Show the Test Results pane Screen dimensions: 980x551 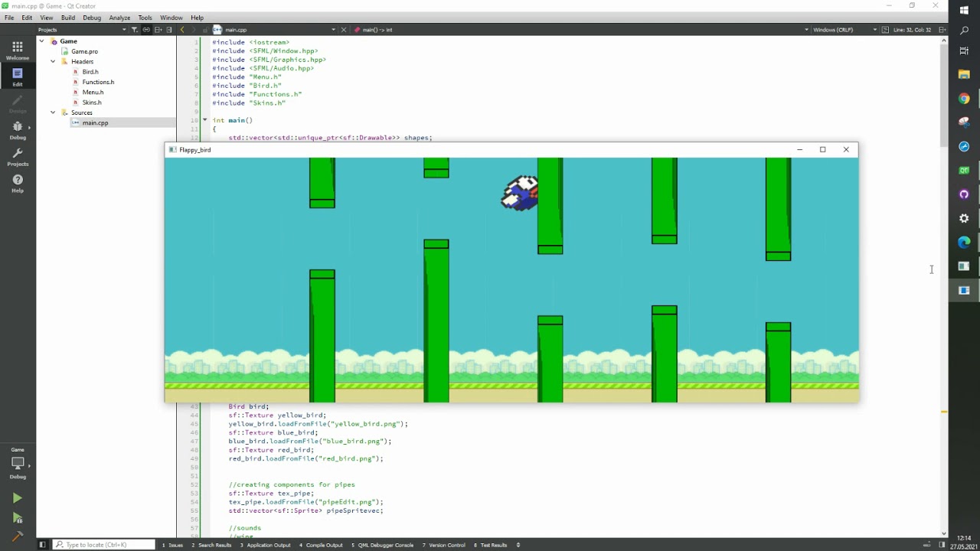[x=490, y=545]
